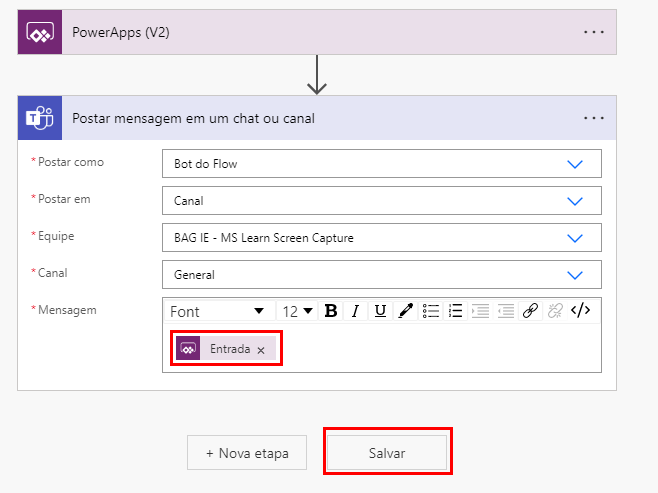Decrease indent in the message

tap(506, 311)
